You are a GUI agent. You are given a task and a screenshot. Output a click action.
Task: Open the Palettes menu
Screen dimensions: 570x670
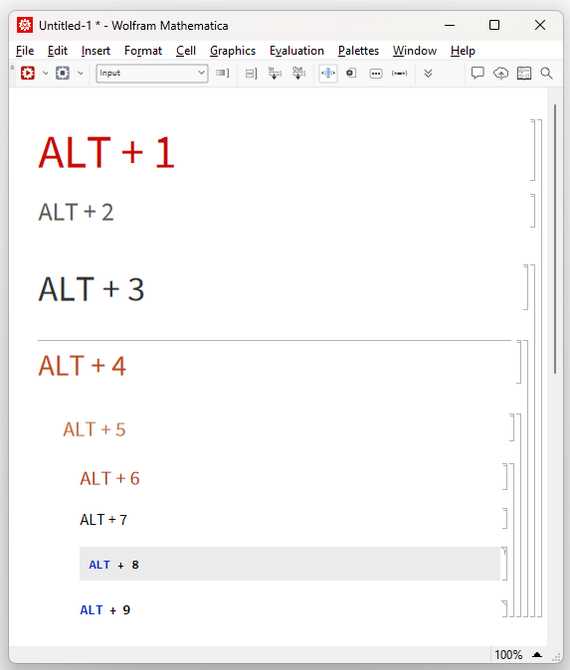358,51
